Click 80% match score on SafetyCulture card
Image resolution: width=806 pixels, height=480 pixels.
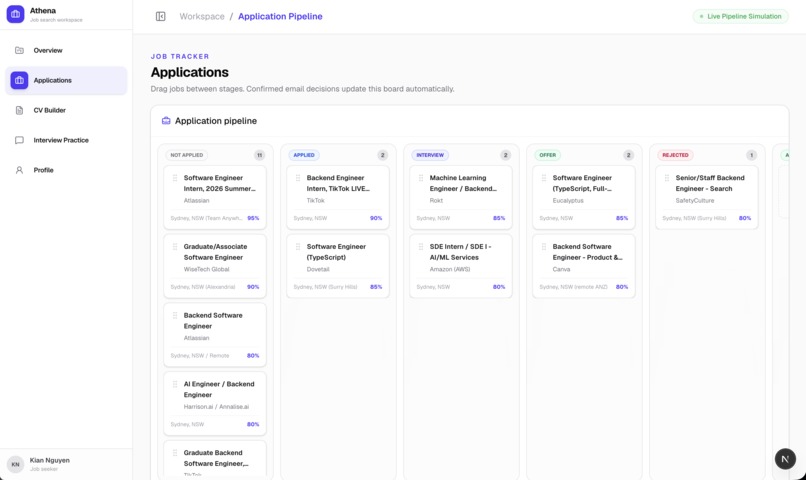coord(745,218)
